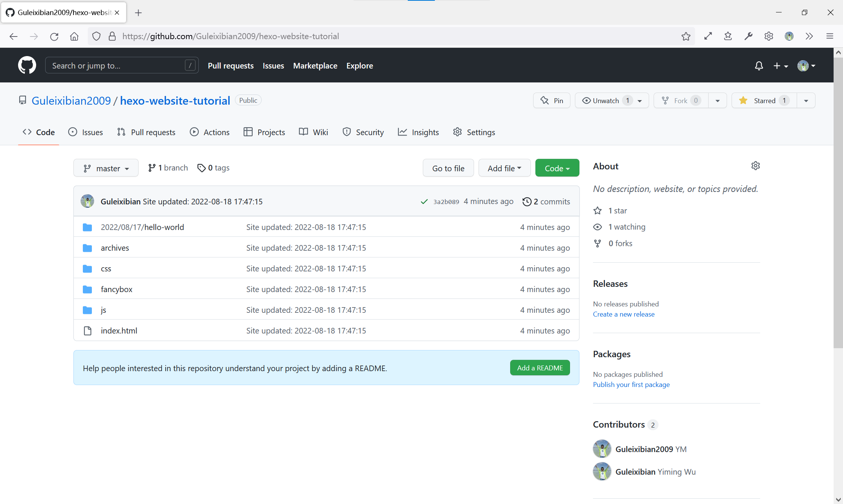Screen dimensions: 843x504
Task: Toggle the Starred button to unstar repo
Action: click(x=764, y=100)
